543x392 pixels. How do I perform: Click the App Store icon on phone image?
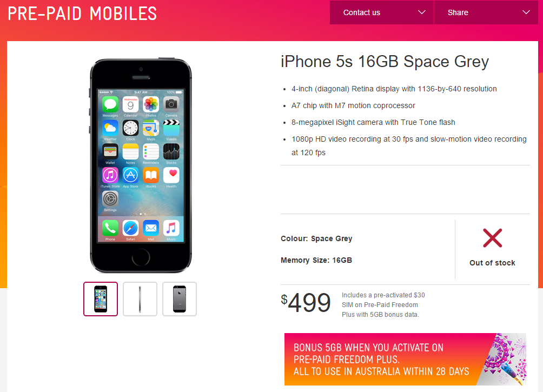point(130,175)
